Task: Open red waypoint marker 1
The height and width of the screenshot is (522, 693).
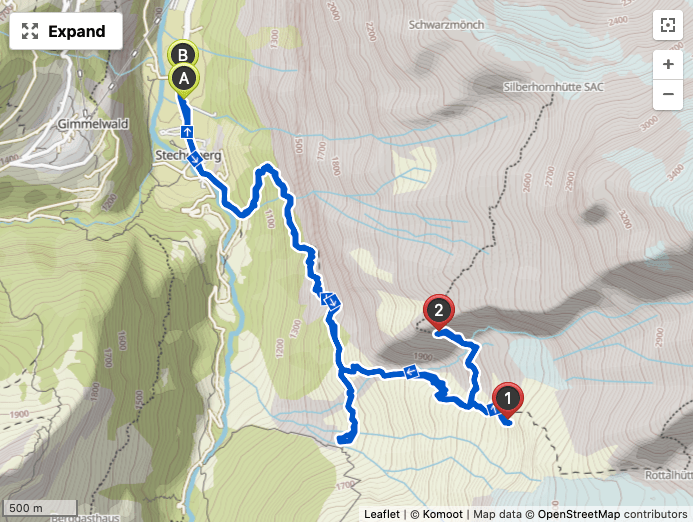Action: click(x=507, y=400)
